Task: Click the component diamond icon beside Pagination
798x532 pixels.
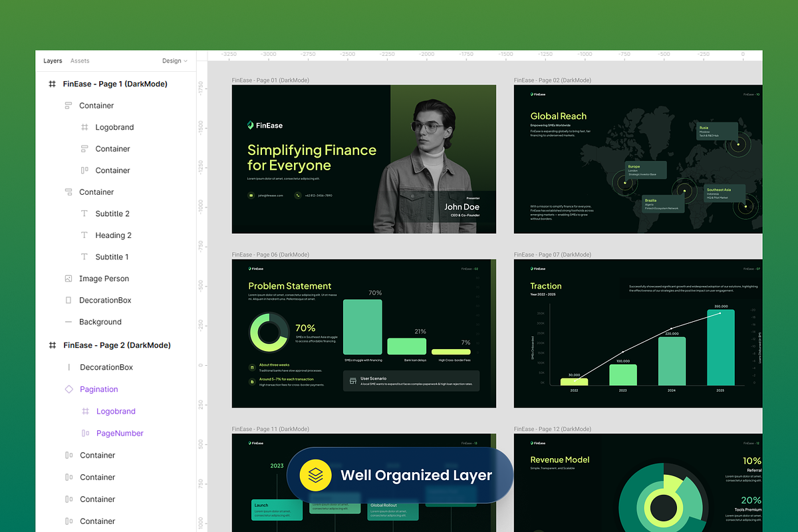Action: point(69,389)
